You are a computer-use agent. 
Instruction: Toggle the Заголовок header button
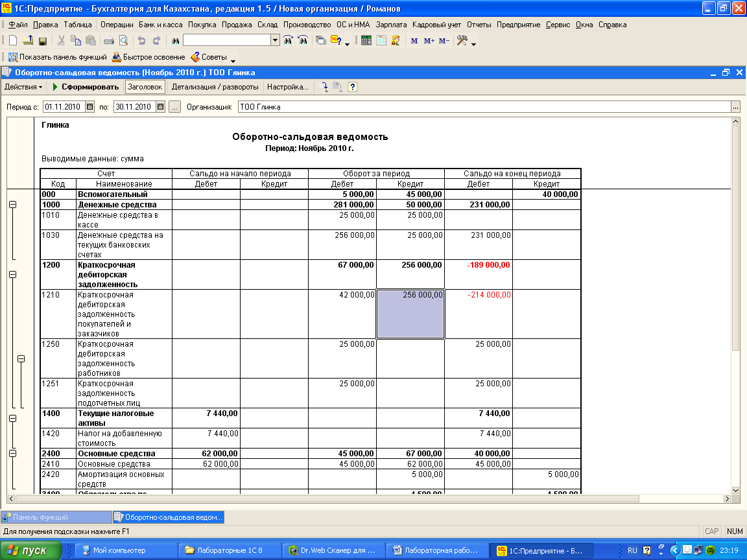pos(145,87)
